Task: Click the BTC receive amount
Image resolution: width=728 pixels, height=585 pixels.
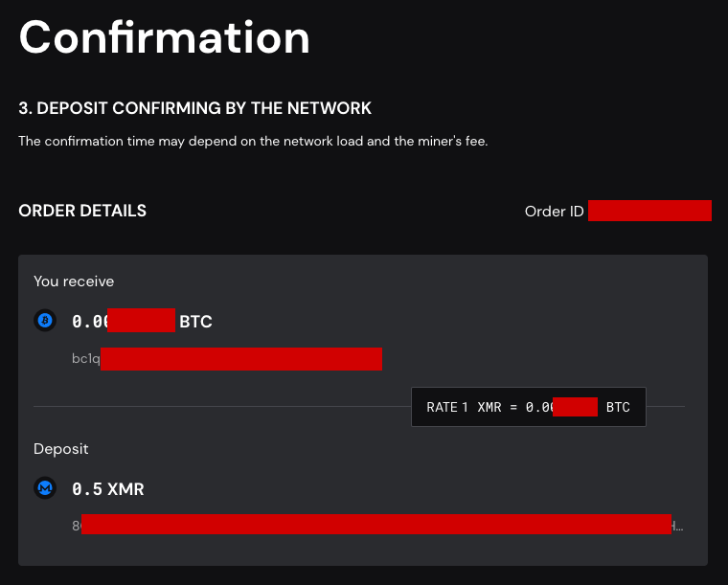Action: [x=142, y=321]
